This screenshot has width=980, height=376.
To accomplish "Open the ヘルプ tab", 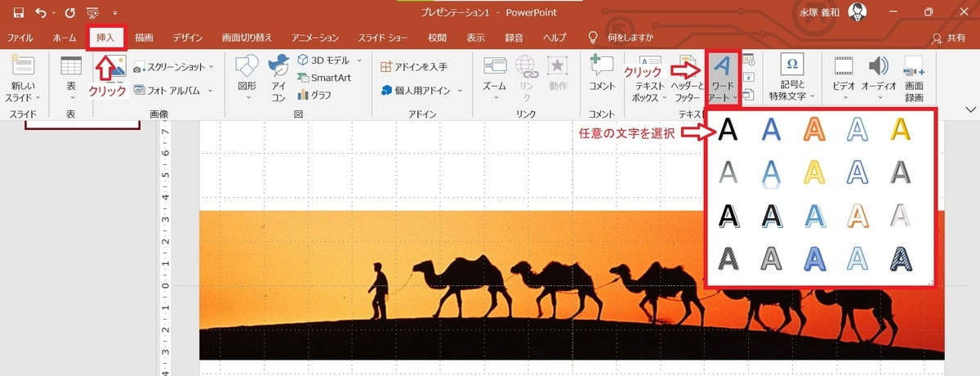I will click(x=555, y=38).
